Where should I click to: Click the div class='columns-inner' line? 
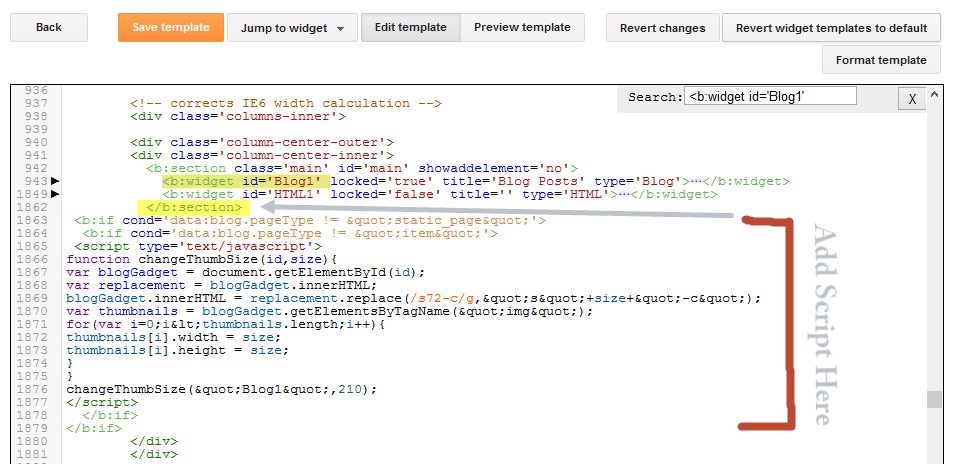click(238, 116)
